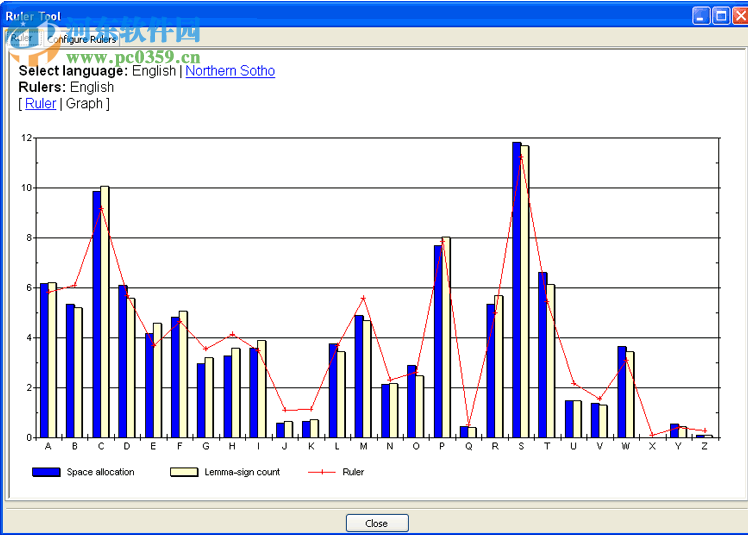Maximize the Ruler Tool window
This screenshot has width=748, height=535.
tap(720, 15)
